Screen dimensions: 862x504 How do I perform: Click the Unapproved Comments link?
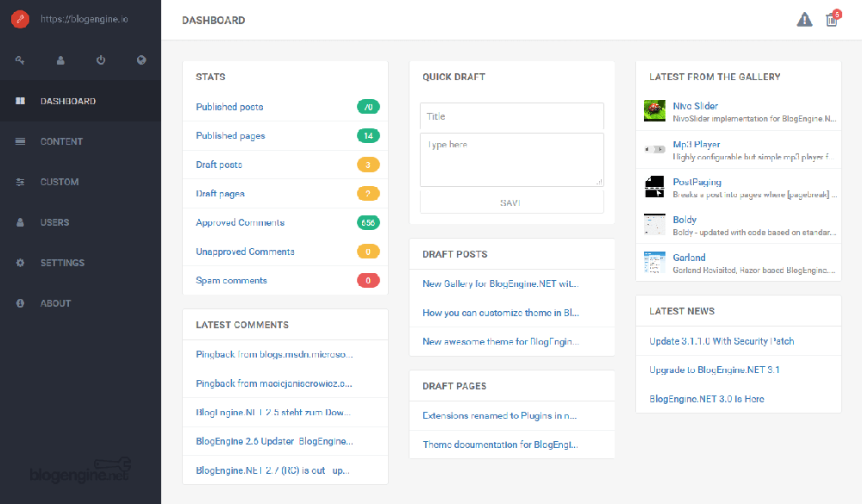pyautogui.click(x=245, y=252)
